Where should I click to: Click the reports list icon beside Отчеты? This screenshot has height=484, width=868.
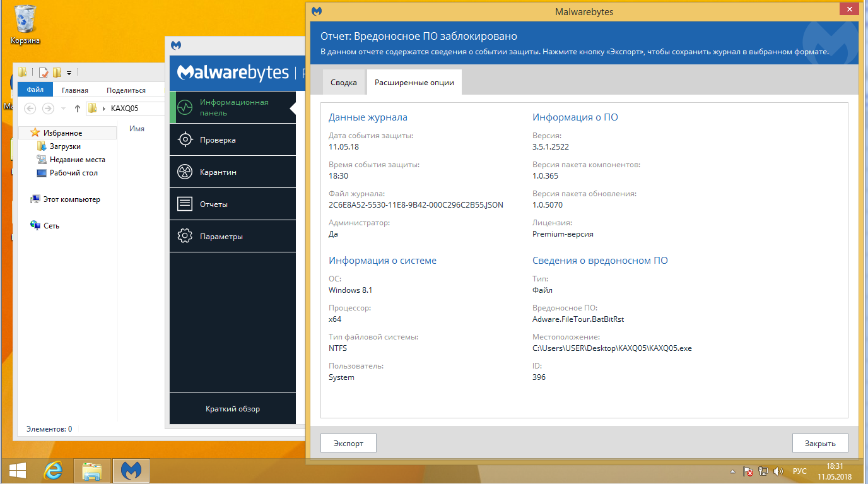coord(185,204)
